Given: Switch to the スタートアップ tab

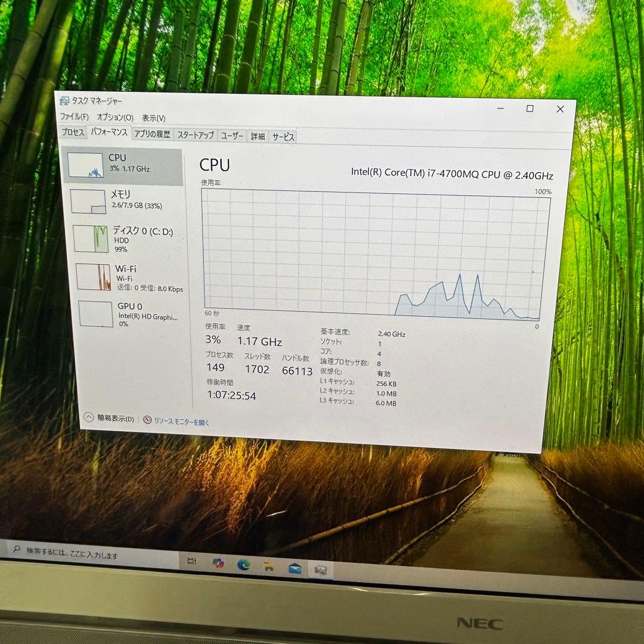Looking at the screenshot, I should click(x=195, y=135).
